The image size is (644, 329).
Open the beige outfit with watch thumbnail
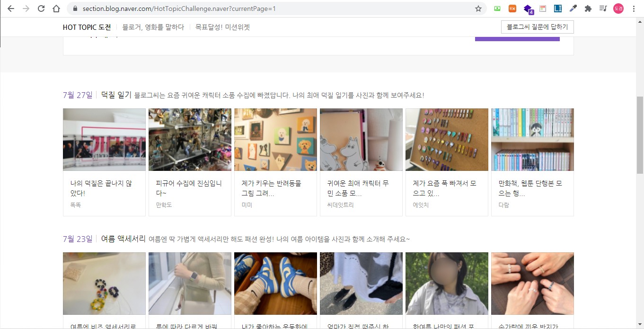pos(190,284)
